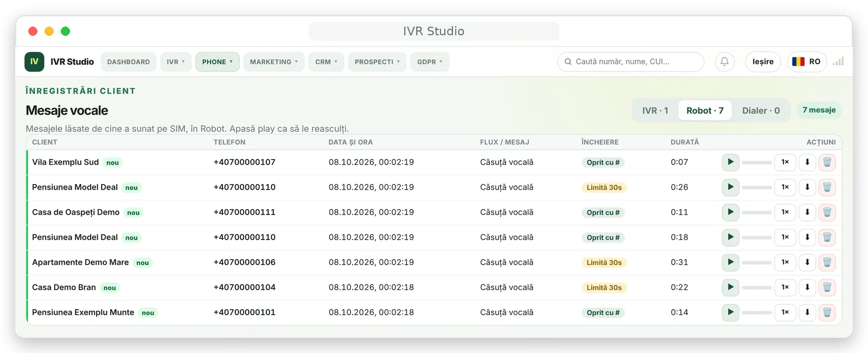The width and height of the screenshot is (868, 353).
Task: Play the Apartamente Demo Mare message
Action: [x=730, y=262]
